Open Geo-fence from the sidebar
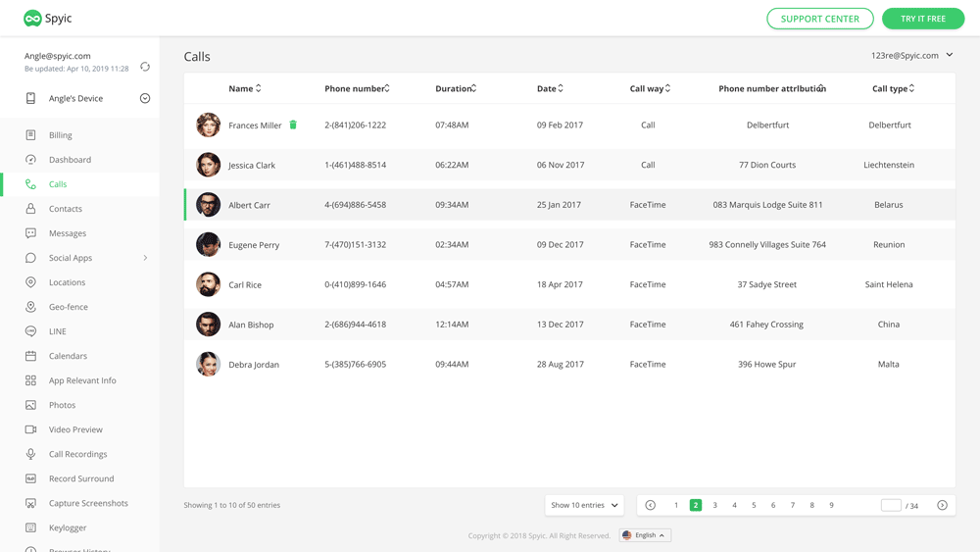The height and width of the screenshot is (552, 980). [69, 307]
